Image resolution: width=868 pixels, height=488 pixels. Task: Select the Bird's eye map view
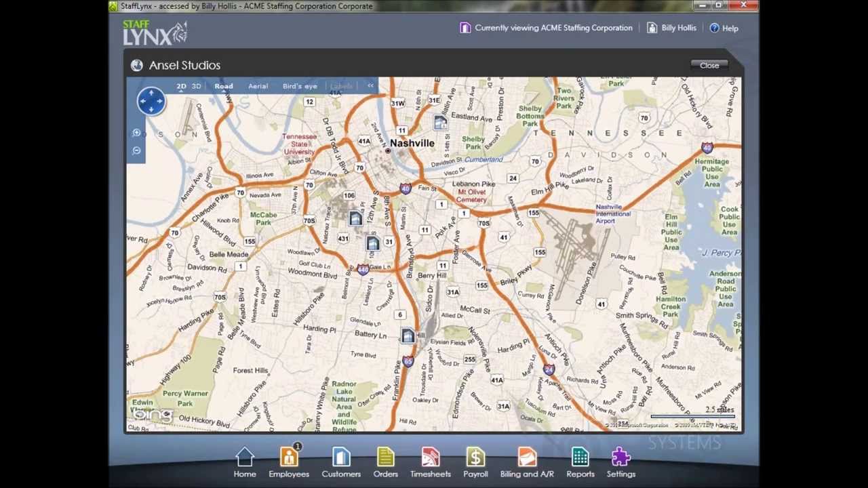click(300, 86)
